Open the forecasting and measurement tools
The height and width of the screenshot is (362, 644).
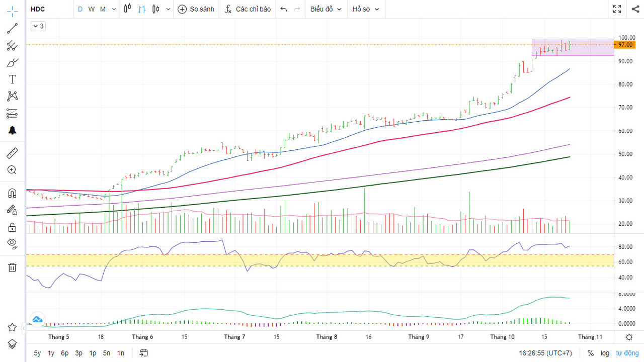tap(12, 113)
